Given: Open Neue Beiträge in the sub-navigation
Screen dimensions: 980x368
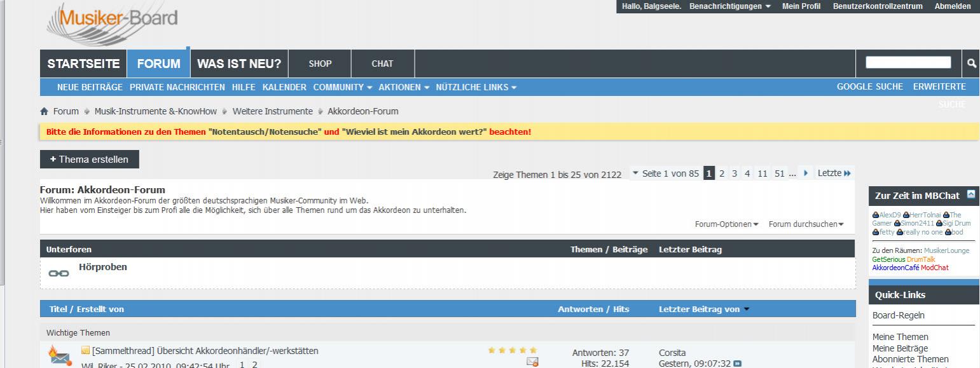Looking at the screenshot, I should (x=90, y=87).
